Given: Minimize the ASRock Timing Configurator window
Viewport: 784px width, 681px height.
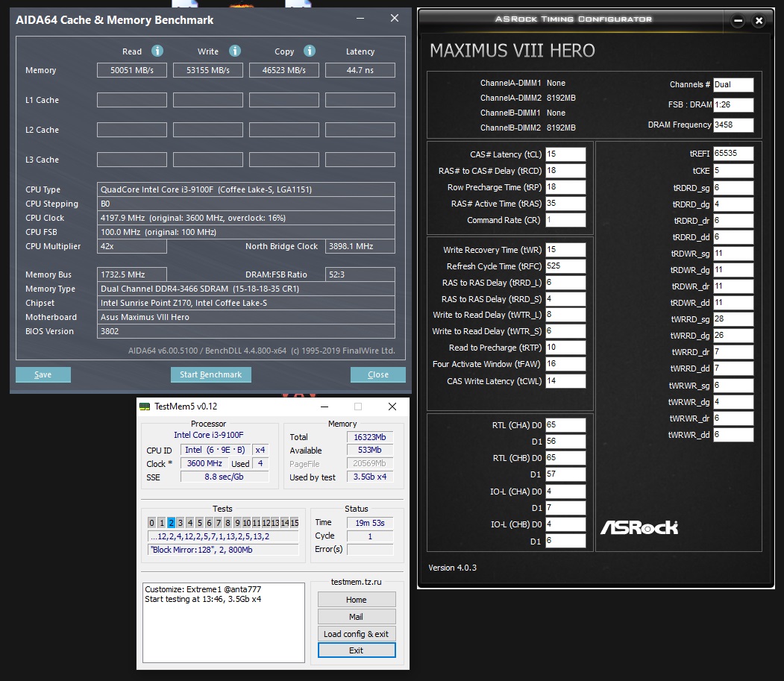Looking at the screenshot, I should [x=738, y=20].
